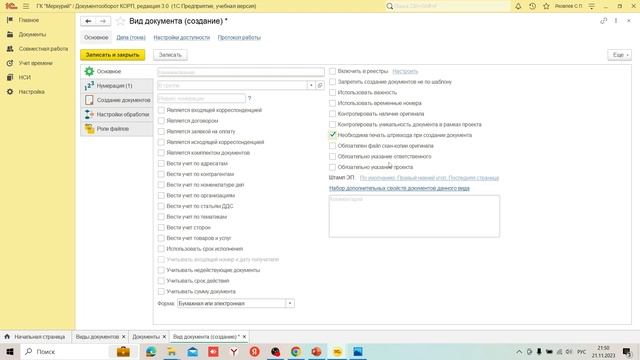This screenshot has height=360, width=640.
Task: Open Дела (тома) link
Action: [131, 38]
